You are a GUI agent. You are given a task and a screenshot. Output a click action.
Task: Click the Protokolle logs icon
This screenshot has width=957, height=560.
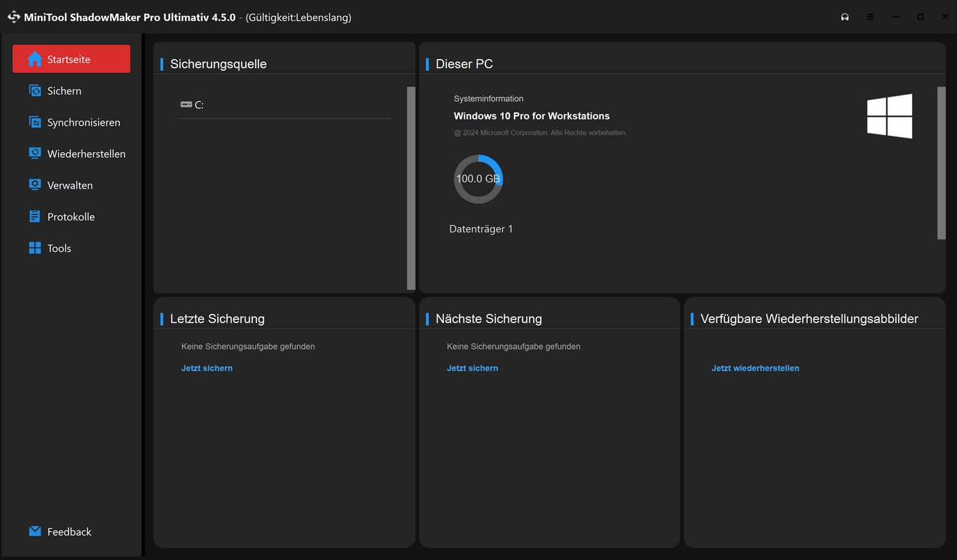(35, 216)
